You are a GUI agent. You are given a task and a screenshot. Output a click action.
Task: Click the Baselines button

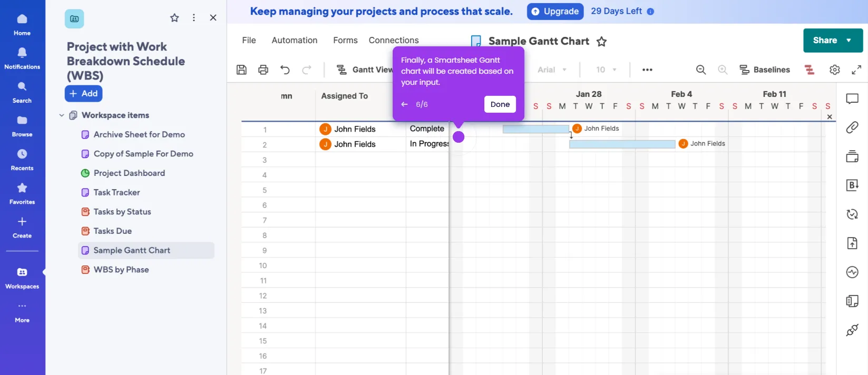click(x=765, y=70)
